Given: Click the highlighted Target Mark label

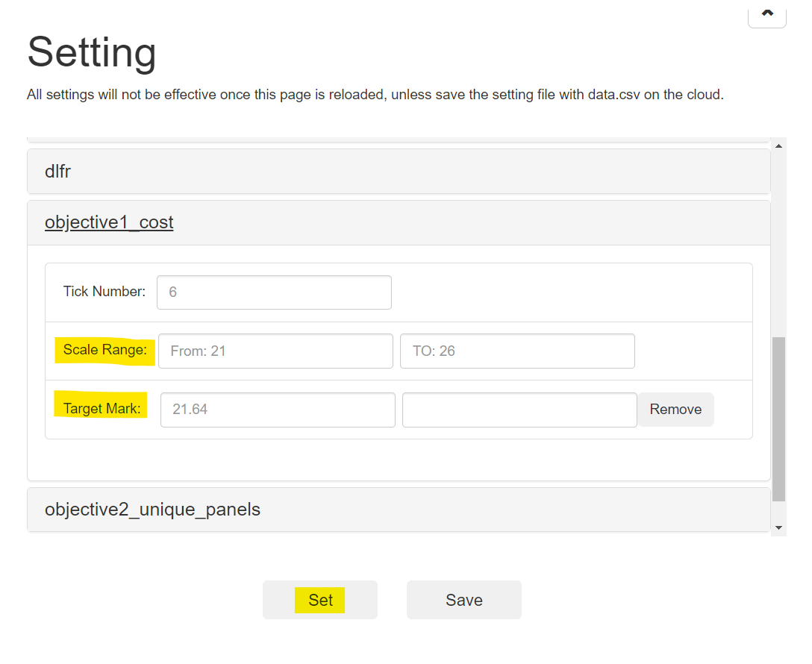Looking at the screenshot, I should (101, 408).
